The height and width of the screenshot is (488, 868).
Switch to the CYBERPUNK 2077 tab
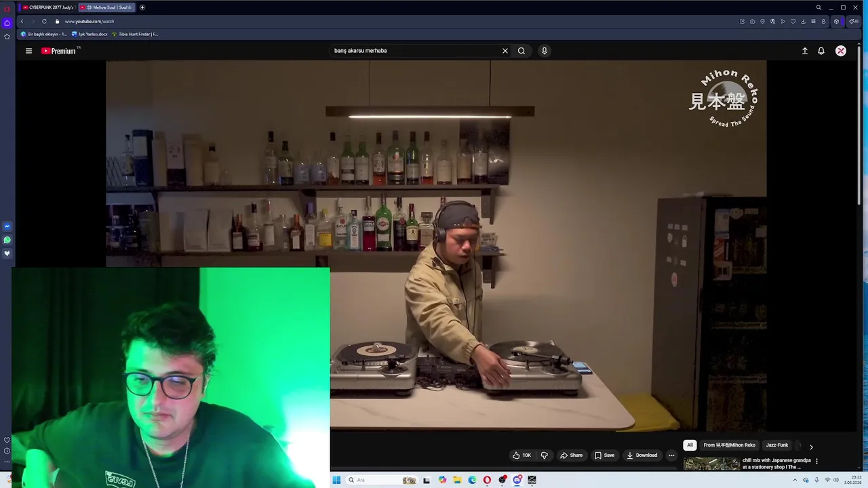[47, 7]
